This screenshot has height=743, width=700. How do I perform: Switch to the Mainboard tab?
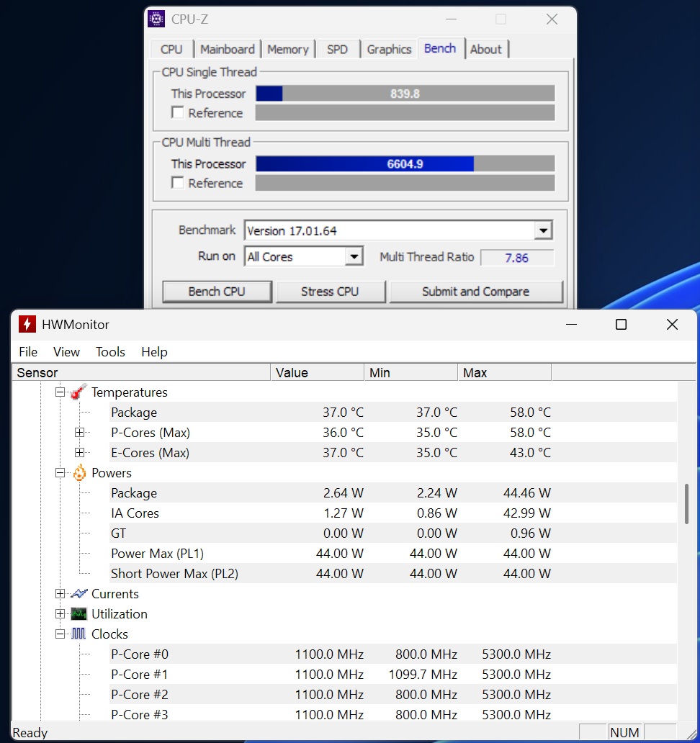pyautogui.click(x=228, y=49)
